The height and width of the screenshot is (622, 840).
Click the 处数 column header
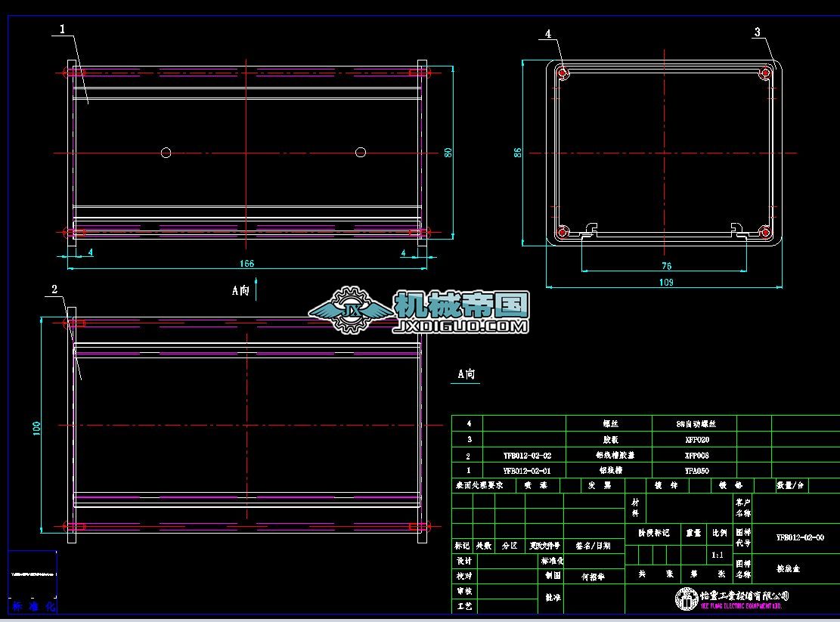[484, 546]
